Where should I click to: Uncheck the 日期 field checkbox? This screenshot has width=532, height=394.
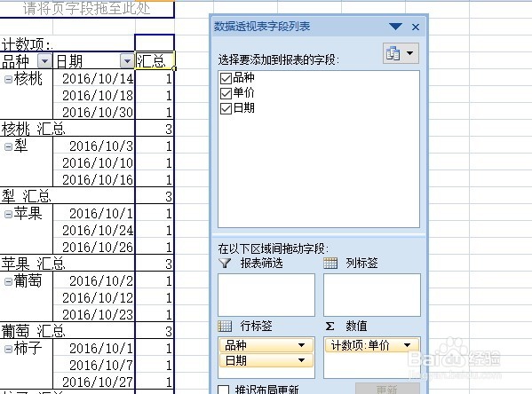[226, 108]
